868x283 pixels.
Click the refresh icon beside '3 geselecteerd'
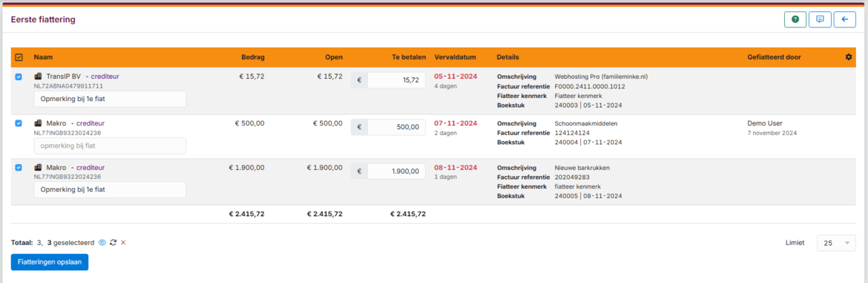(113, 243)
